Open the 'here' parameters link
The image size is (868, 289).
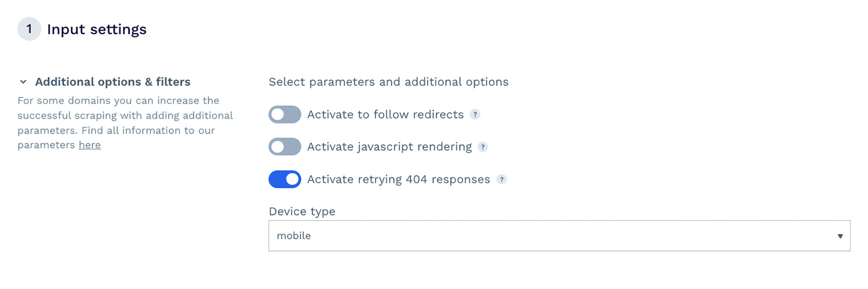pos(90,145)
